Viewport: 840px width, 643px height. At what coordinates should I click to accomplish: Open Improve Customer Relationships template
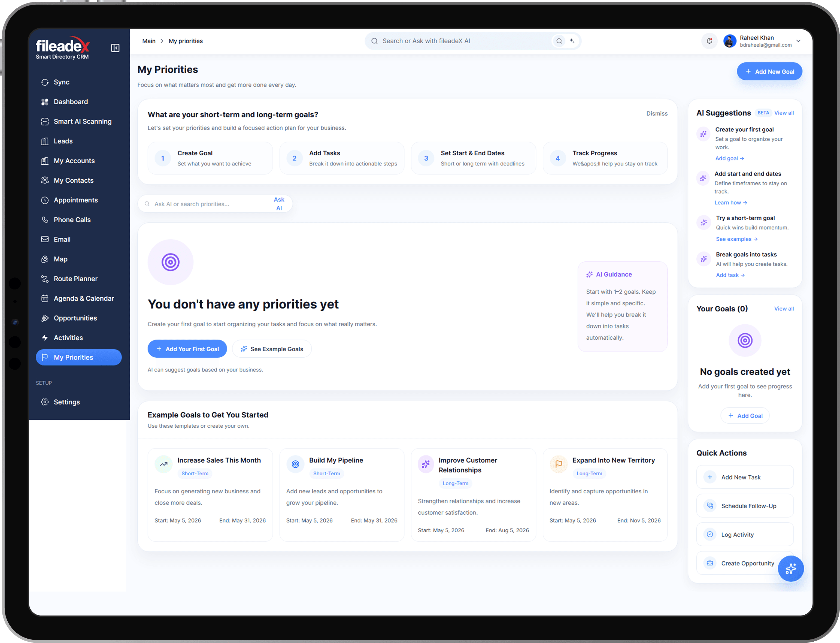point(473,494)
